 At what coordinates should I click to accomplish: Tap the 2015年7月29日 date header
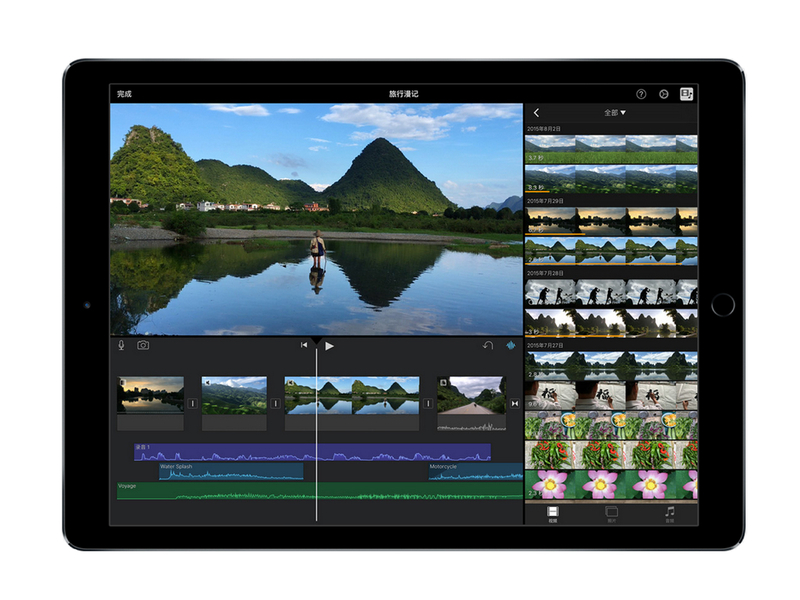click(x=545, y=201)
